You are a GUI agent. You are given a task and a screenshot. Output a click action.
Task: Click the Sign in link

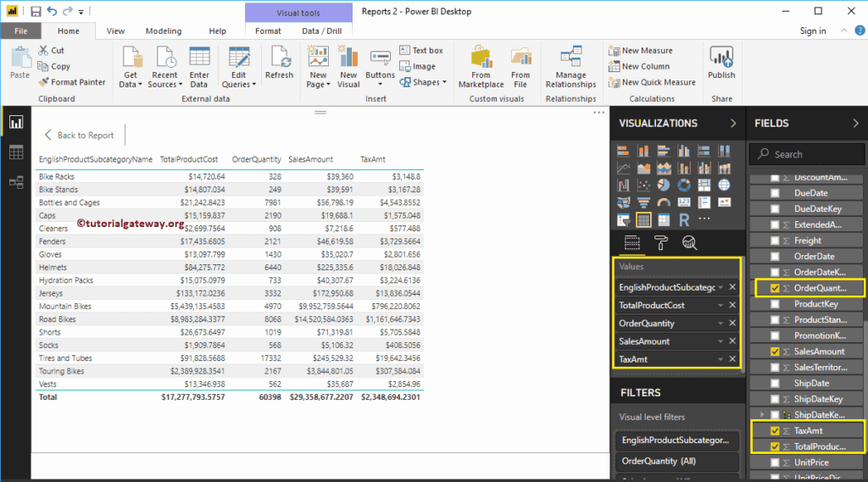click(x=812, y=31)
